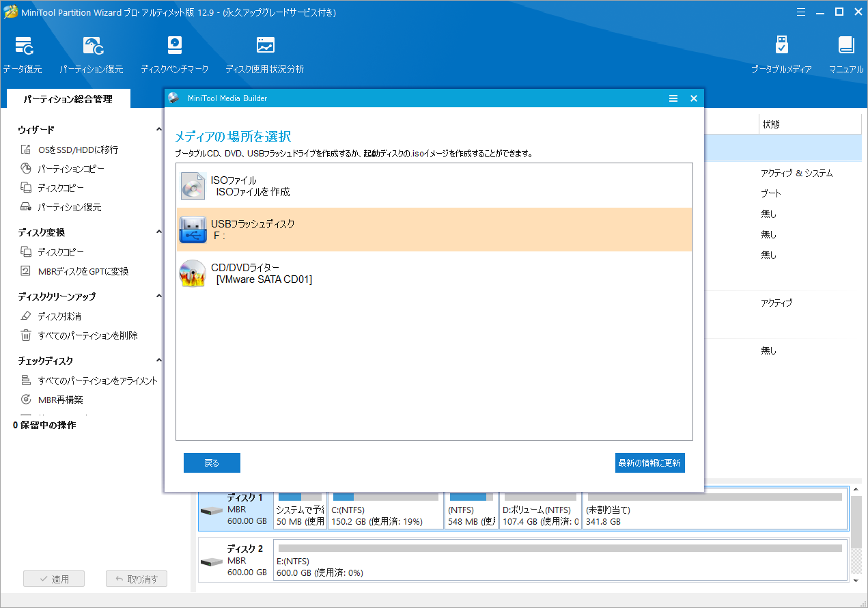
Task: Select USBフラッシュディスク F: option
Action: 434,230
